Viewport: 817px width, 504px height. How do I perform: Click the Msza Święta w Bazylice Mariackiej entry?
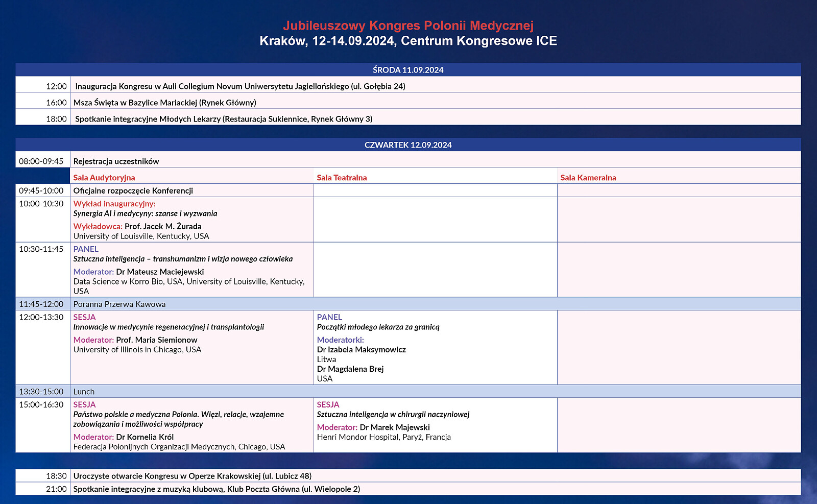click(167, 102)
